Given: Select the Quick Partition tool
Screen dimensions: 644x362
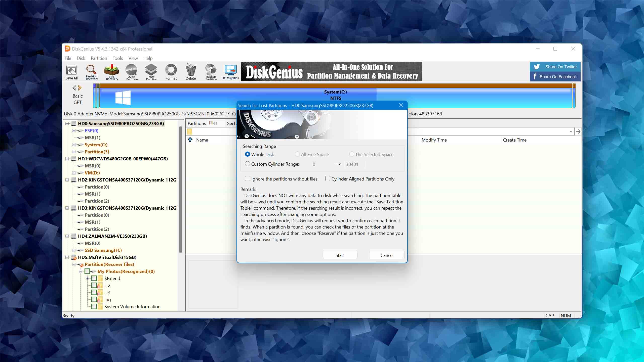Looking at the screenshot, I should (132, 72).
